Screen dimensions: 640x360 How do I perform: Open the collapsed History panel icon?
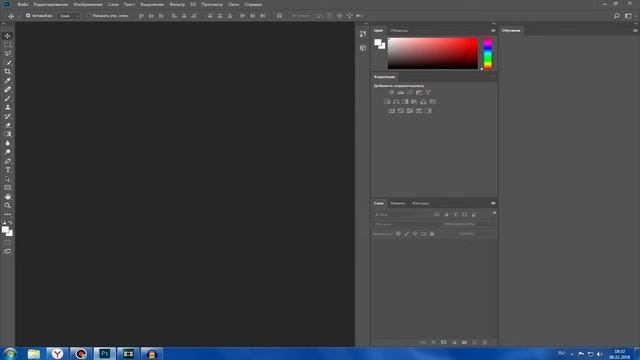point(363,34)
